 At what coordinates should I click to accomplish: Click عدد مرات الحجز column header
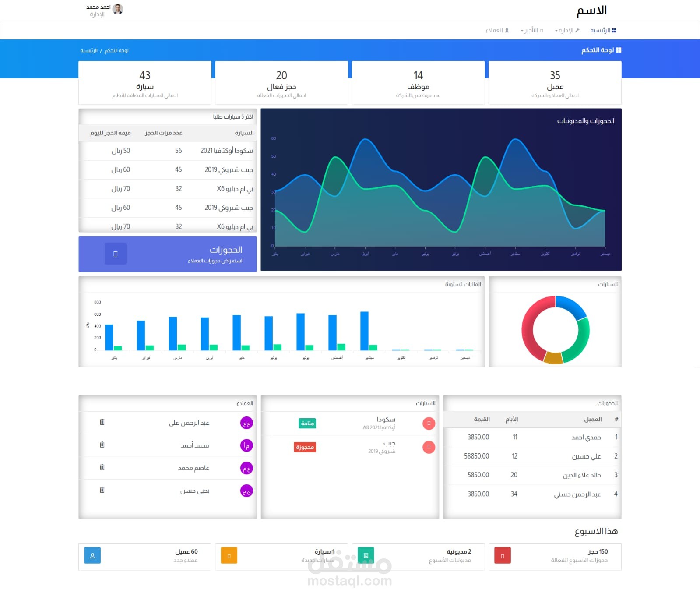164,133
